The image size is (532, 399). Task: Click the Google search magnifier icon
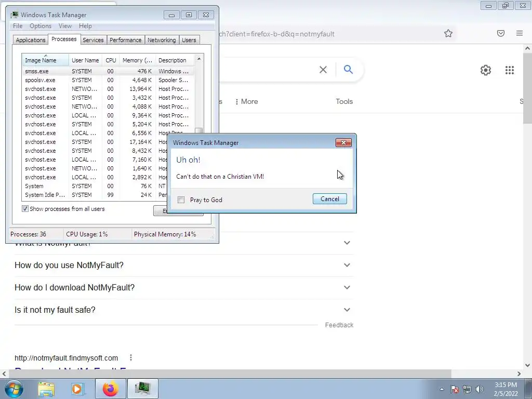(348, 70)
